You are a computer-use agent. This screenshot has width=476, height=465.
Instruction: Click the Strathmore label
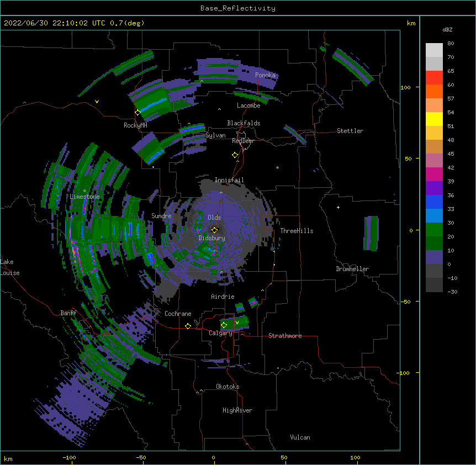pos(285,336)
